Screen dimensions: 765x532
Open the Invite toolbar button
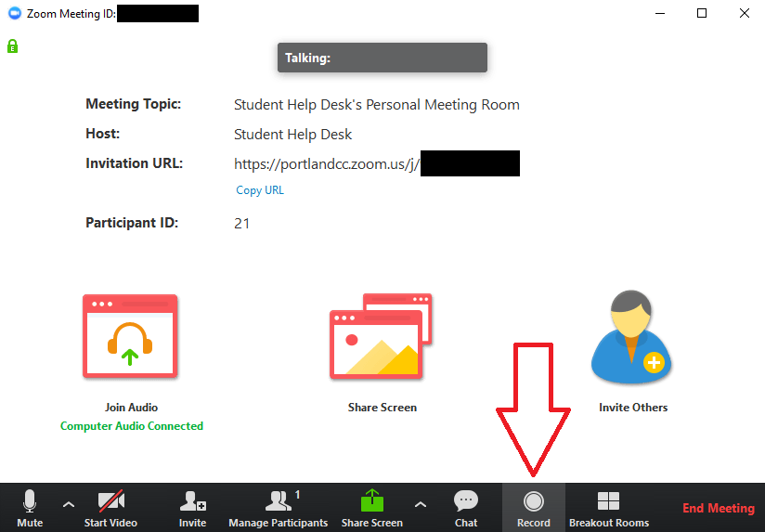click(x=193, y=508)
